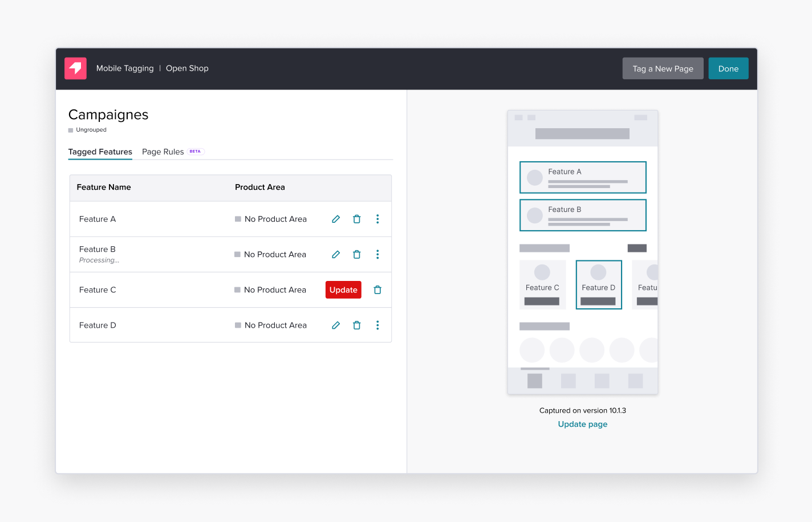Click the gray square beside No Product Area for Feature C
The width and height of the screenshot is (812, 522).
(237, 289)
